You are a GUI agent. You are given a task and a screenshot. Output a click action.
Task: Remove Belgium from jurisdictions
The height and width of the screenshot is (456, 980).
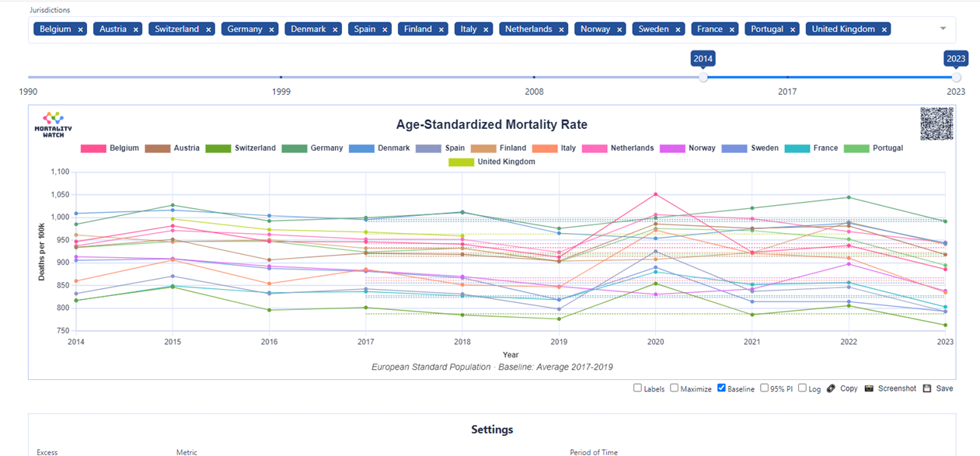80,30
